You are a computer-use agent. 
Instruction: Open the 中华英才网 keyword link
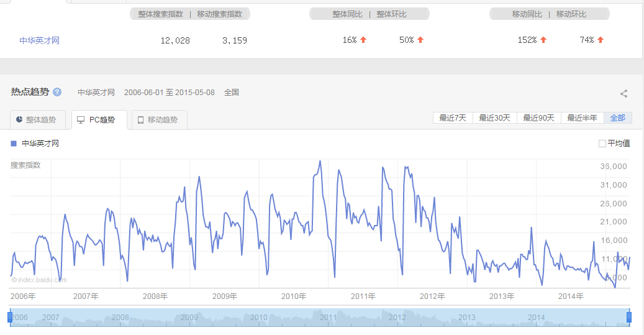(39, 40)
